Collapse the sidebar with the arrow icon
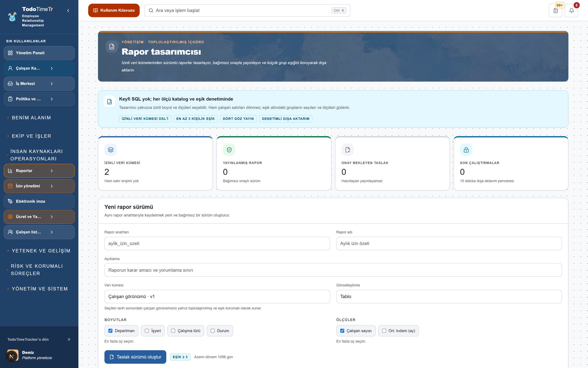 click(68, 10)
